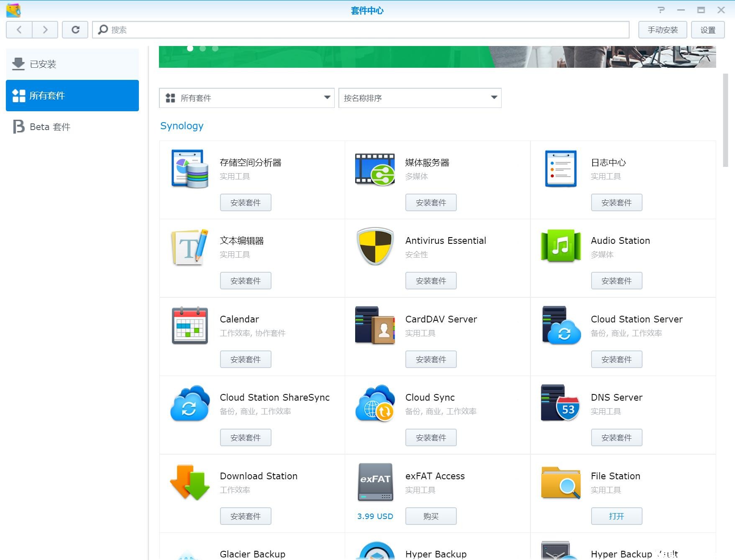Screen dimensions: 735x560
Task: Click the Hyper Backup title text
Action: click(436, 554)
